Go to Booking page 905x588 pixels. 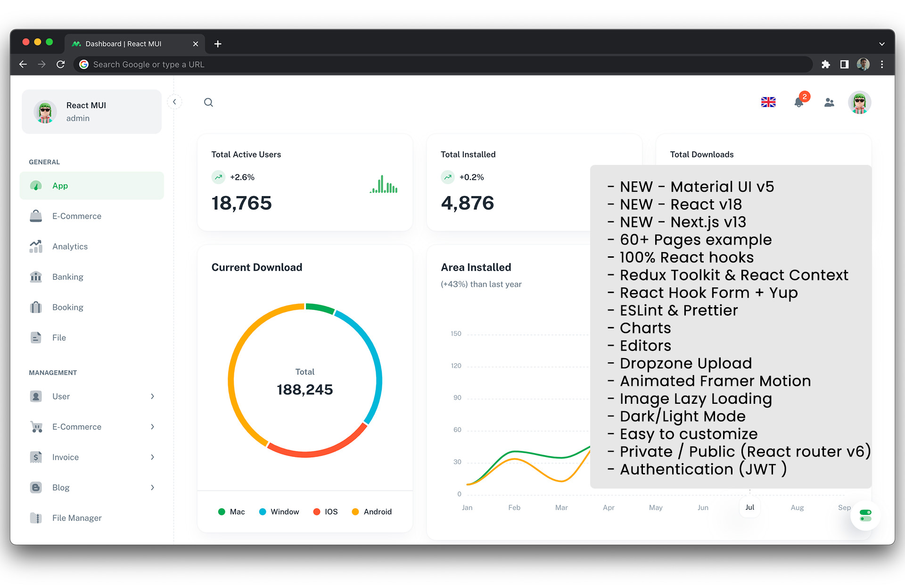coord(92,307)
